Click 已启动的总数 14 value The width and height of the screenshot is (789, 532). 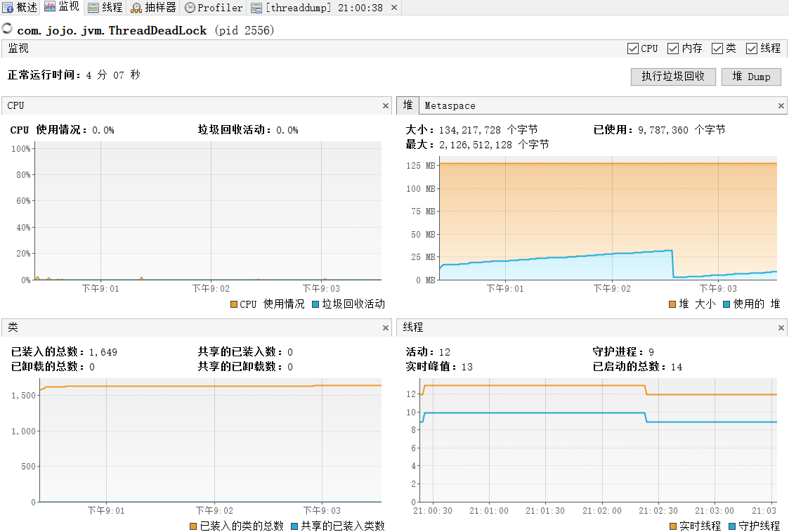click(x=677, y=367)
